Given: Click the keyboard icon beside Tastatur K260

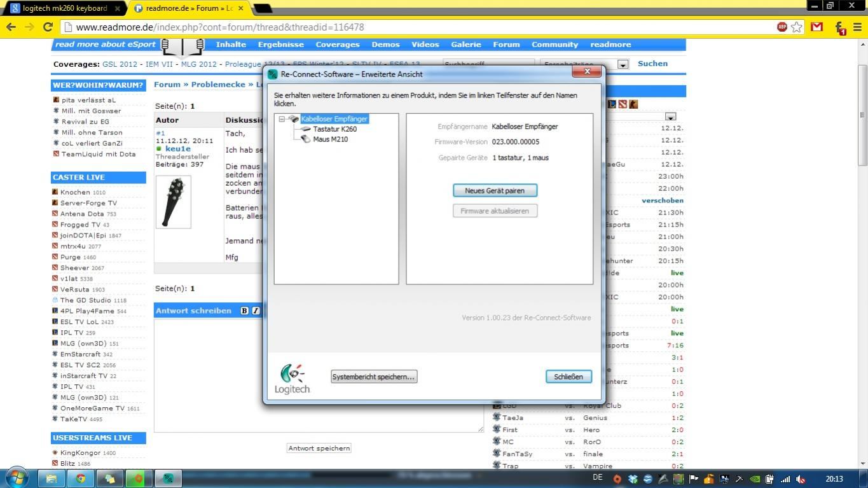Looking at the screenshot, I should pyautogui.click(x=306, y=129).
